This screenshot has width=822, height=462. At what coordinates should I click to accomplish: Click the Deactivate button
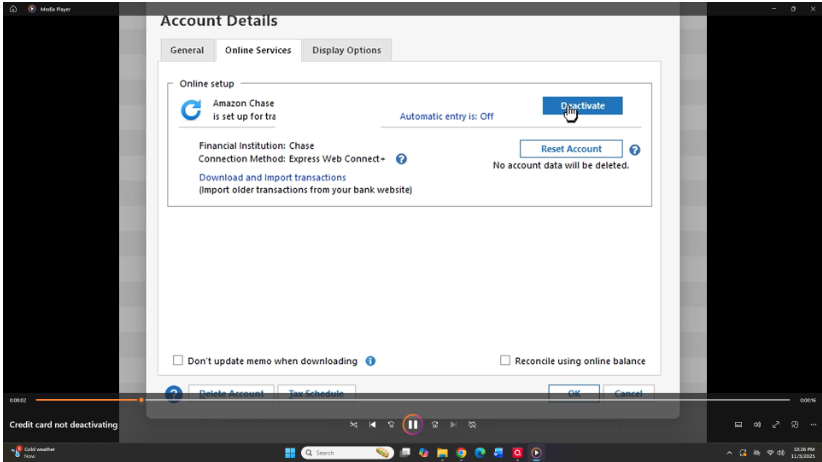point(582,105)
